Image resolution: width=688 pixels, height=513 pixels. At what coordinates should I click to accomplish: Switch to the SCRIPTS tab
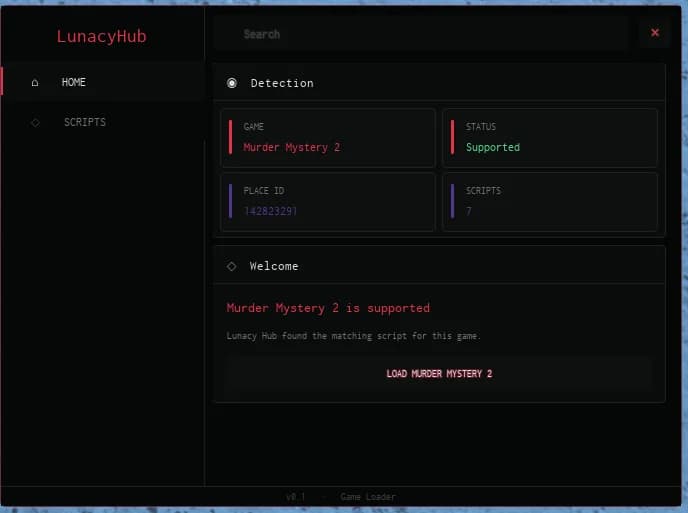(103, 122)
